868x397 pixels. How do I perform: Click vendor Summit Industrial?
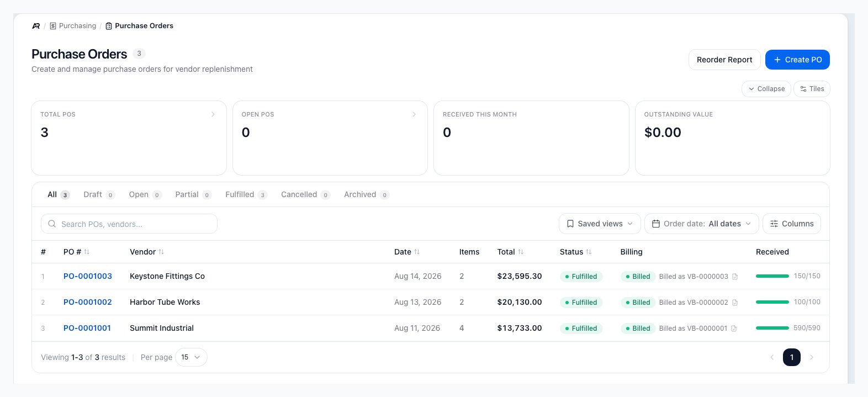162,328
